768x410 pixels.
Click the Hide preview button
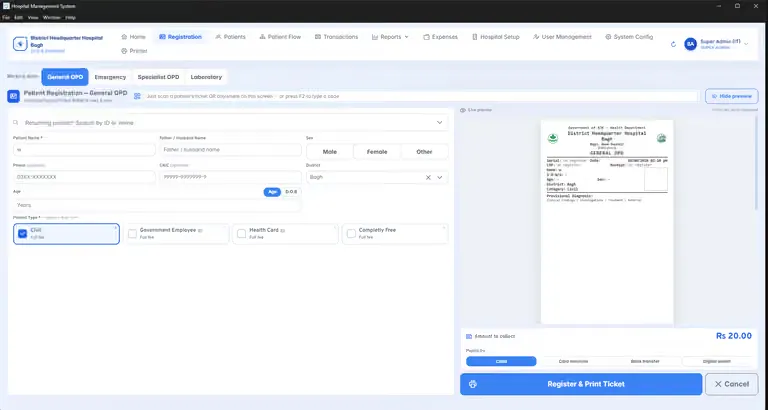pos(732,96)
